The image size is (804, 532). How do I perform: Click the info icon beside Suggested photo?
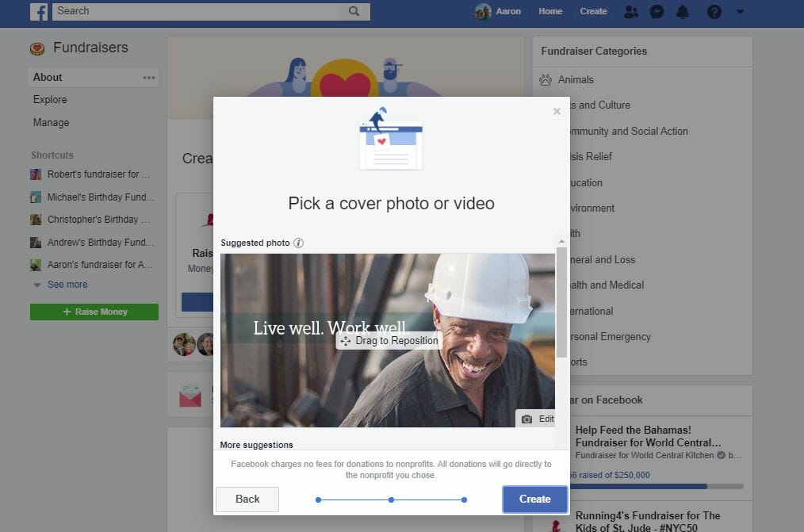coord(299,243)
